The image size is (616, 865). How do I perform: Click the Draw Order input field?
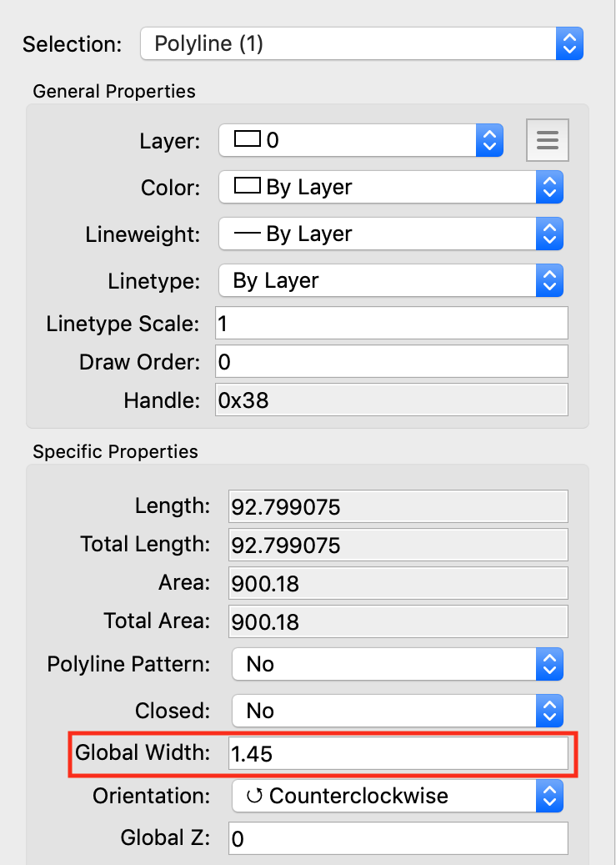point(391,362)
